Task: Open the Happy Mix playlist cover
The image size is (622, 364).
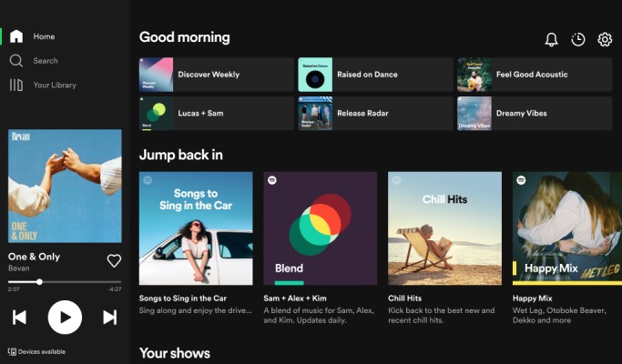Action: [x=567, y=228]
